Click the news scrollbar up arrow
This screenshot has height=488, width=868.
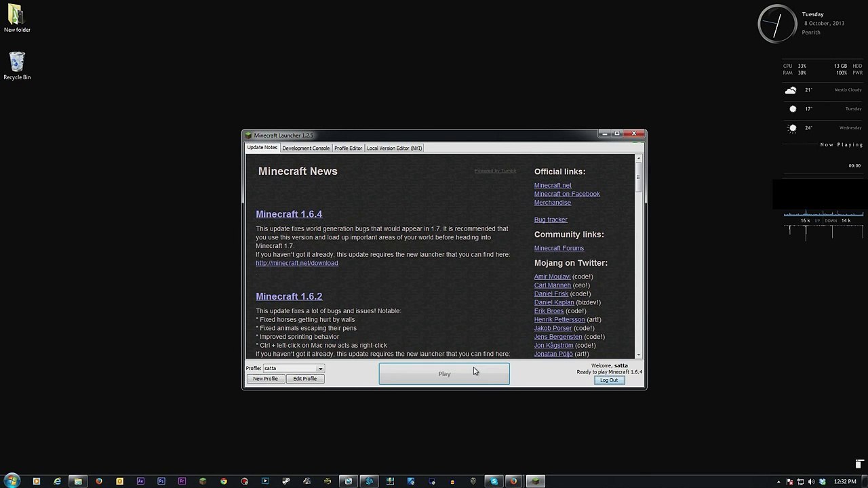(x=638, y=158)
